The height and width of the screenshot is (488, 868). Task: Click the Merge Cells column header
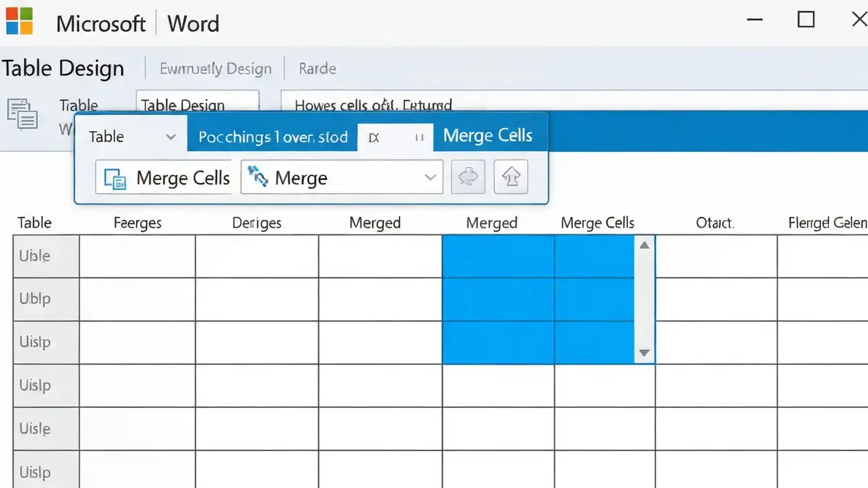click(597, 223)
